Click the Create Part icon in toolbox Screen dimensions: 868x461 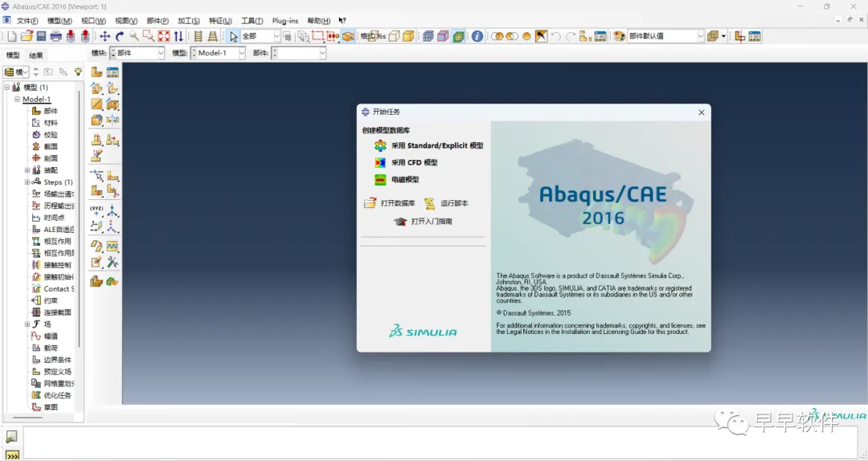(x=97, y=72)
